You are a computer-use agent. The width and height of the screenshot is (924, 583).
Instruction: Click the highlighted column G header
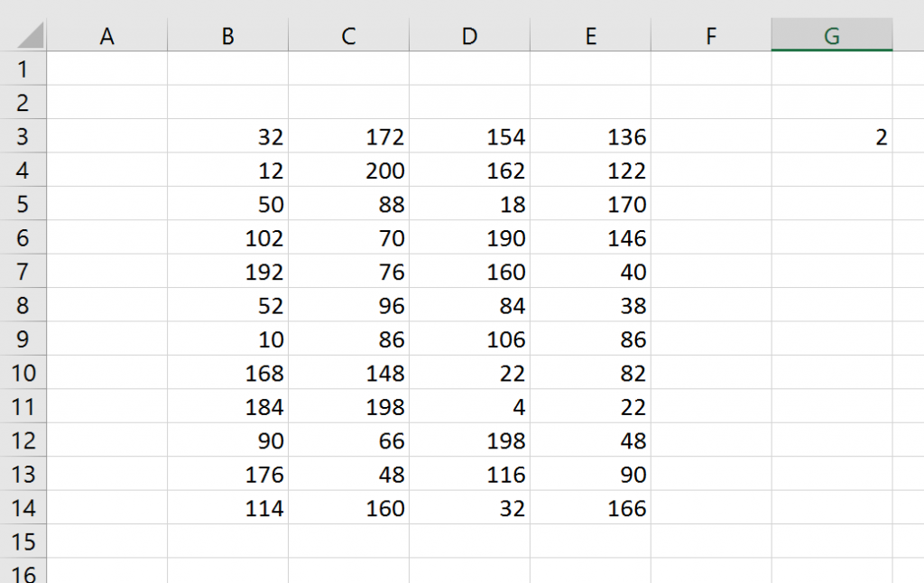point(832,36)
